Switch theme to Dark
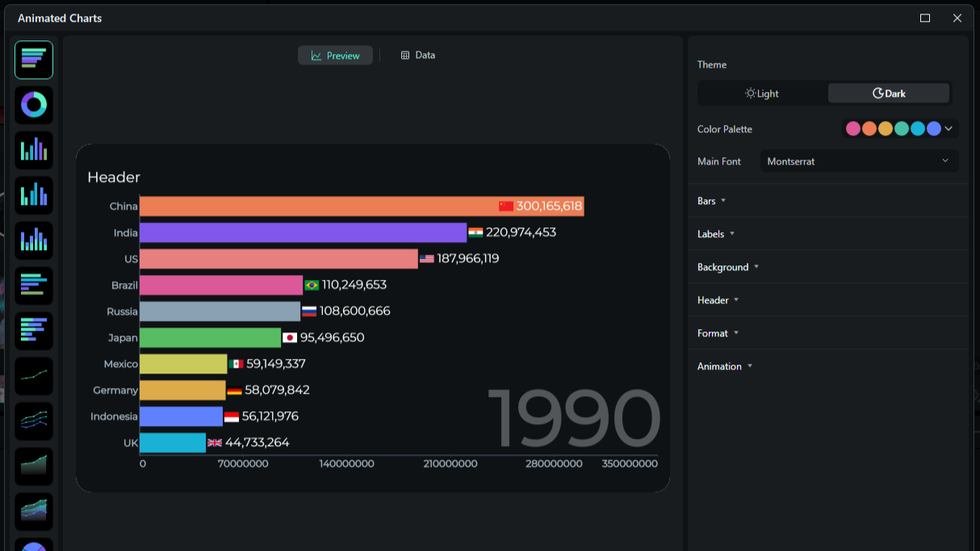Screen dimensions: 980x551 click(x=889, y=94)
